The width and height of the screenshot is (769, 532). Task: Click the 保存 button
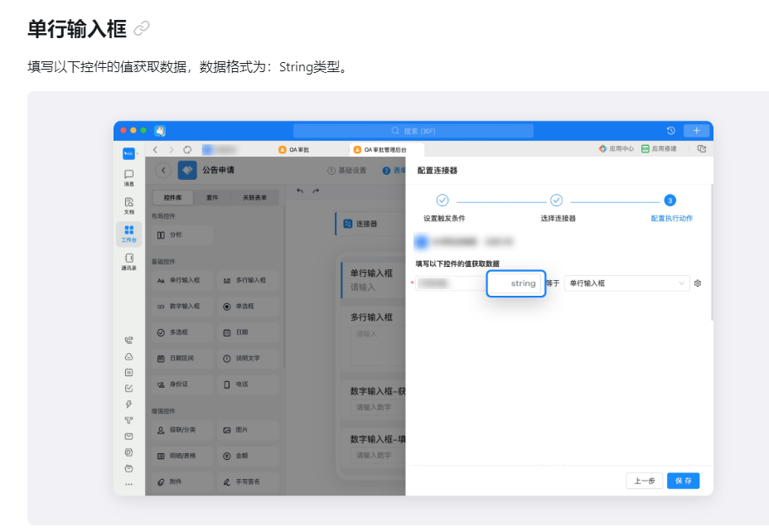point(683,481)
